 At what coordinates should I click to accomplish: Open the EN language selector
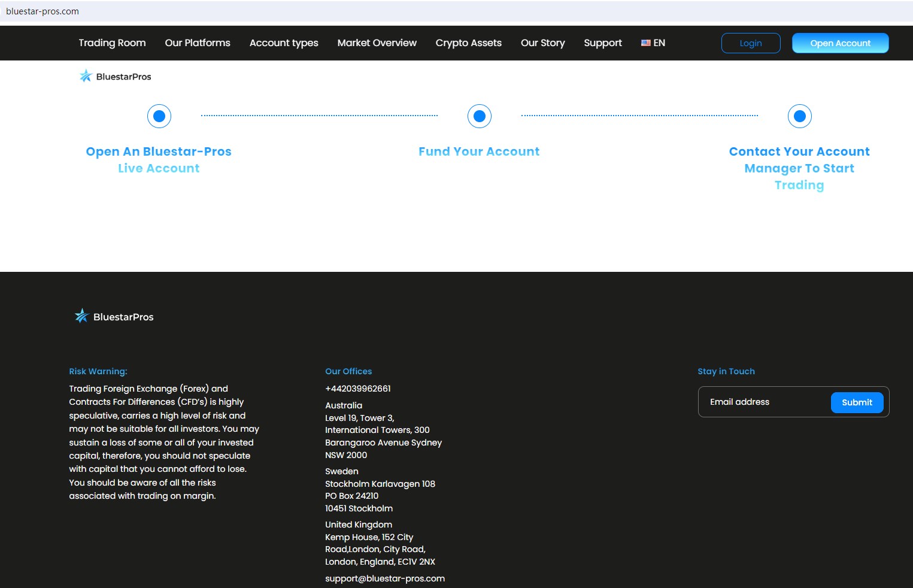click(653, 43)
